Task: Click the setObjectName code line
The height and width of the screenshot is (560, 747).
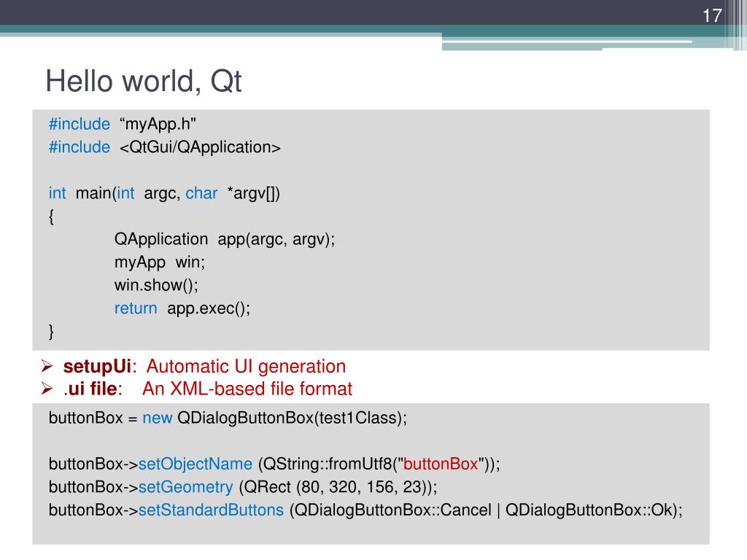Action: (x=274, y=464)
